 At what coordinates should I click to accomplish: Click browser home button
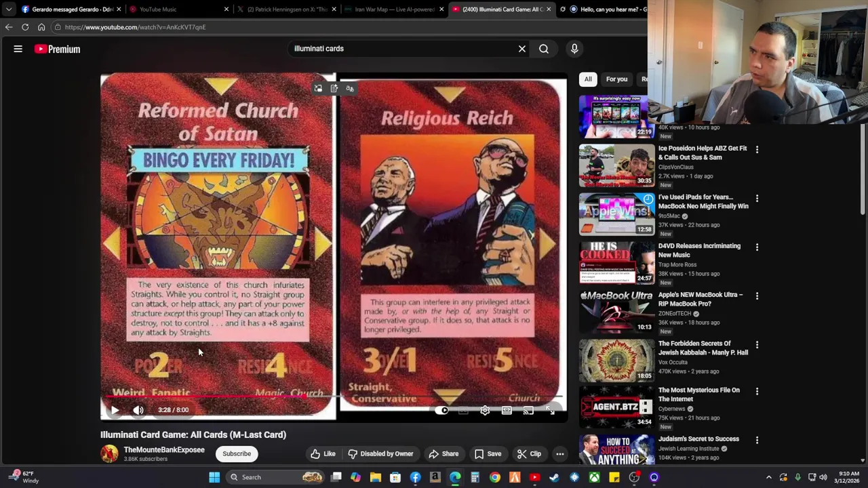[41, 27]
